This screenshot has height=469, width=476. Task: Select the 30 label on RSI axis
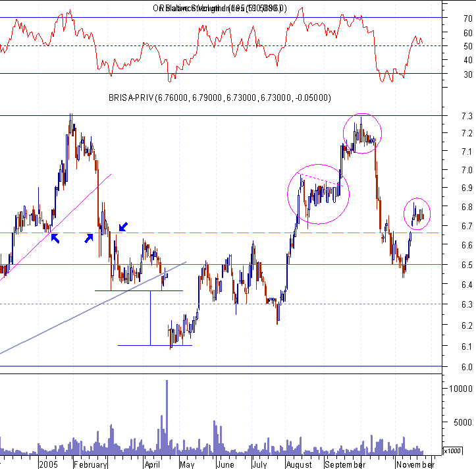[468, 74]
